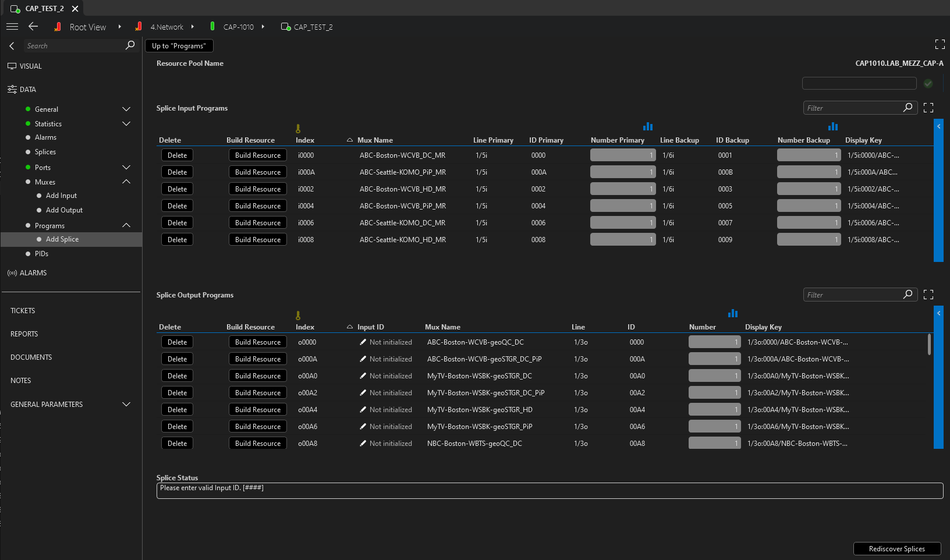Select Add Input under Muxes
This screenshot has height=560, width=950.
(61, 196)
